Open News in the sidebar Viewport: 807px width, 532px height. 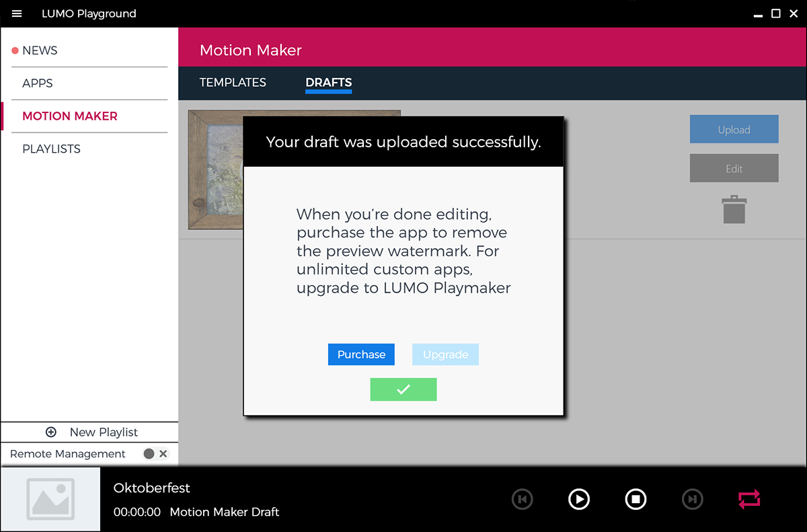coord(40,50)
